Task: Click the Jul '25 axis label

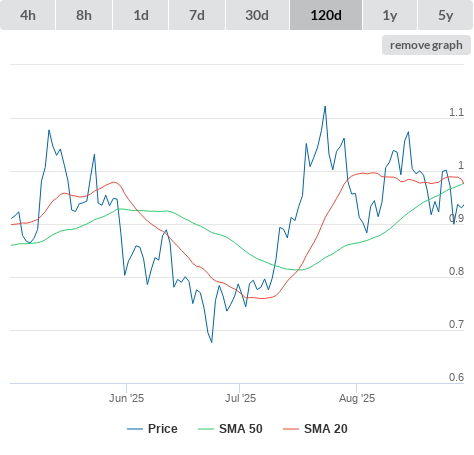Action: 240,398
